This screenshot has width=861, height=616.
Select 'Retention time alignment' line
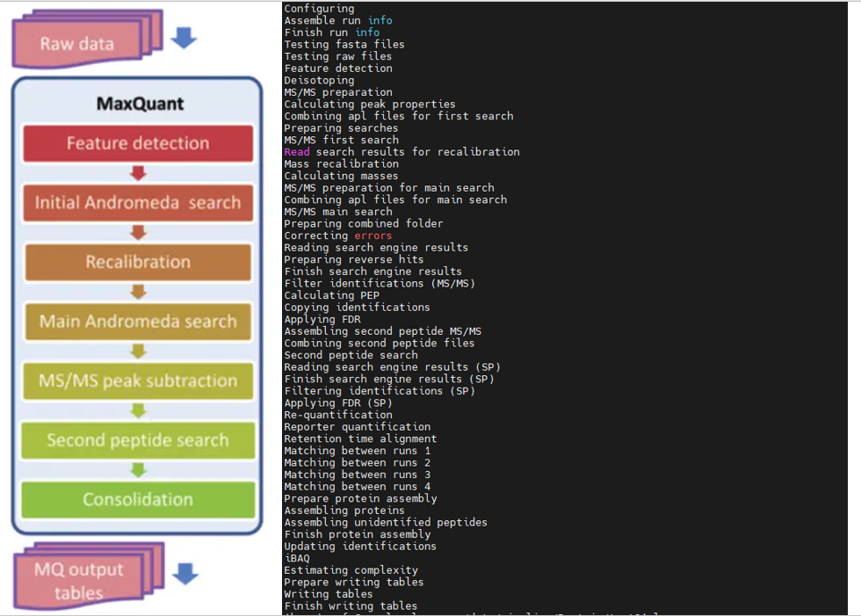click(360, 438)
